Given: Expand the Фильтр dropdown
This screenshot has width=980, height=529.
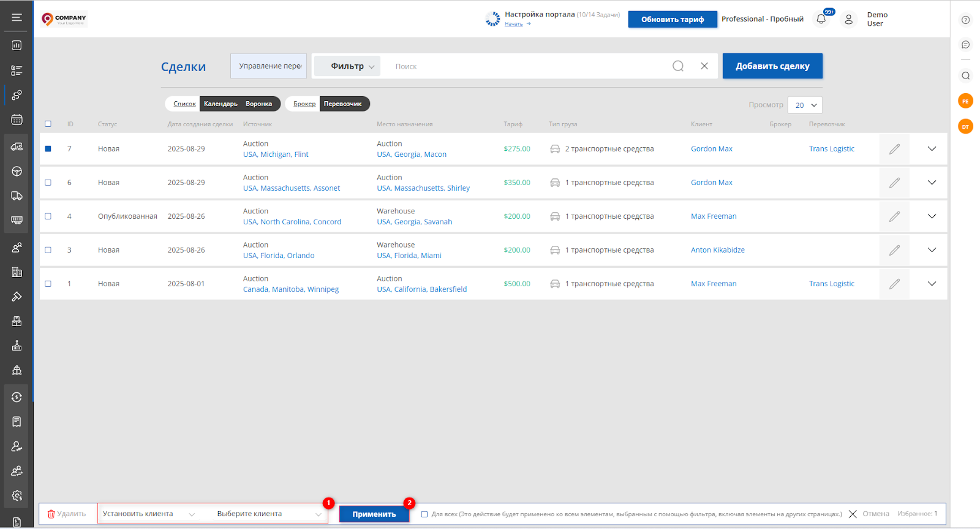Looking at the screenshot, I should coord(352,66).
